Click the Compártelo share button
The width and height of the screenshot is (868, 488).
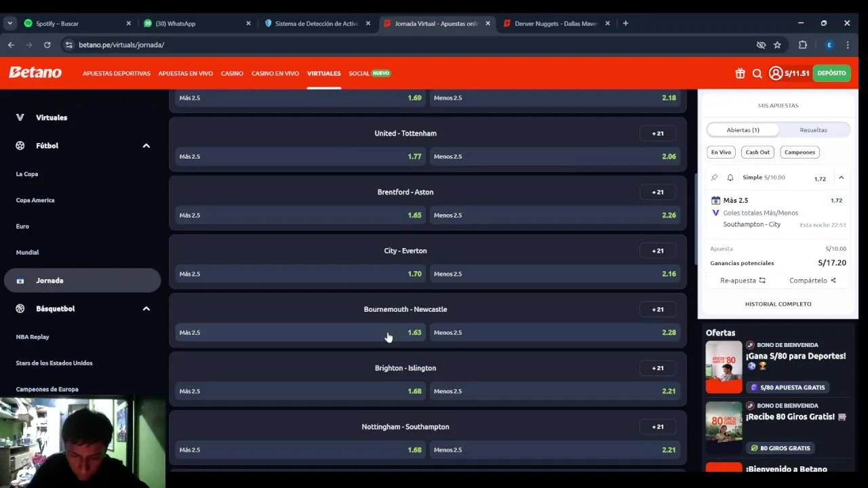(812, 281)
